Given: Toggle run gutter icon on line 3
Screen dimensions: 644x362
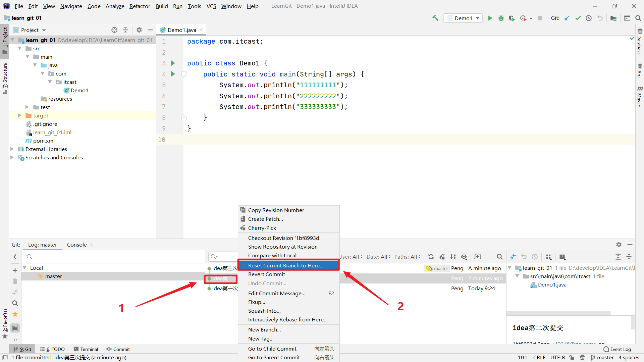Looking at the screenshot, I should coord(173,63).
